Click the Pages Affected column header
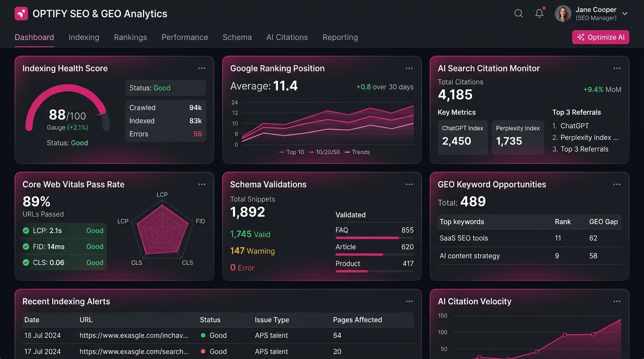 358,320
